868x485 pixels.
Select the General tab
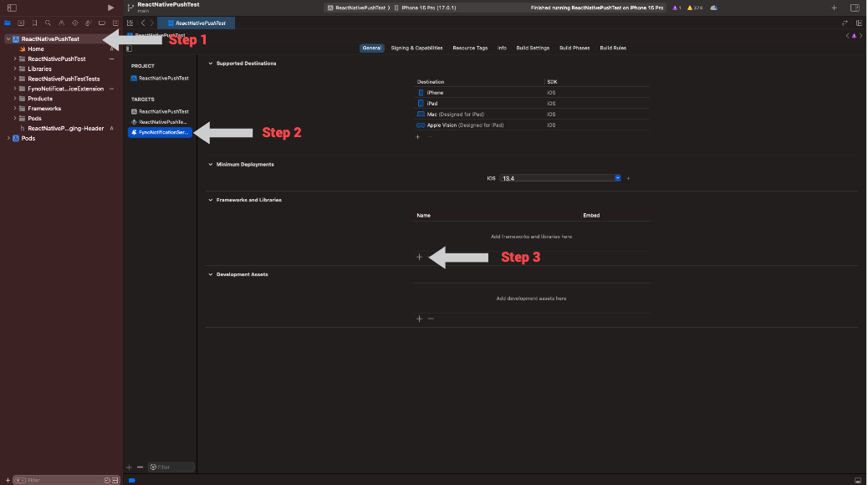(x=371, y=48)
